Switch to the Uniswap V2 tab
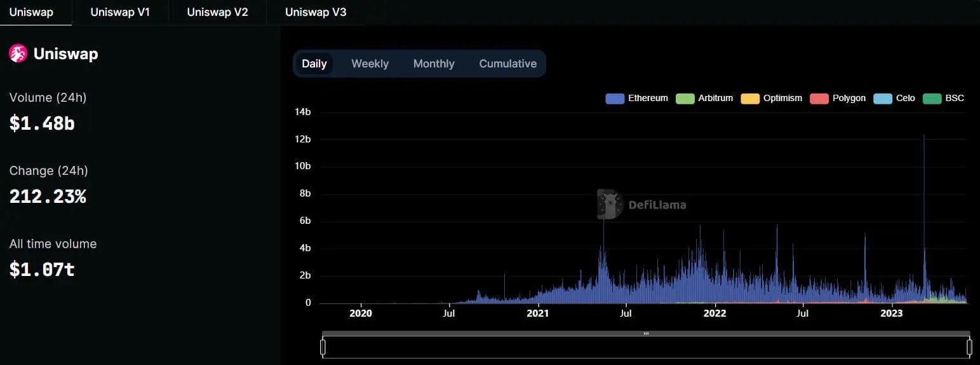Viewport: 980px width, 365px height. (x=217, y=12)
